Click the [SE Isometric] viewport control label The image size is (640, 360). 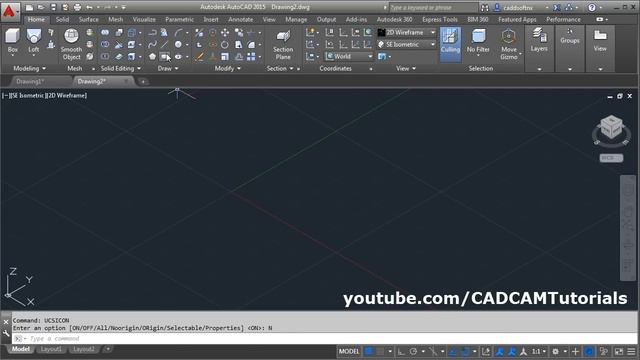(x=28, y=96)
